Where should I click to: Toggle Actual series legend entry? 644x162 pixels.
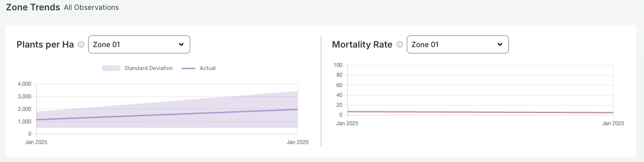click(x=199, y=68)
